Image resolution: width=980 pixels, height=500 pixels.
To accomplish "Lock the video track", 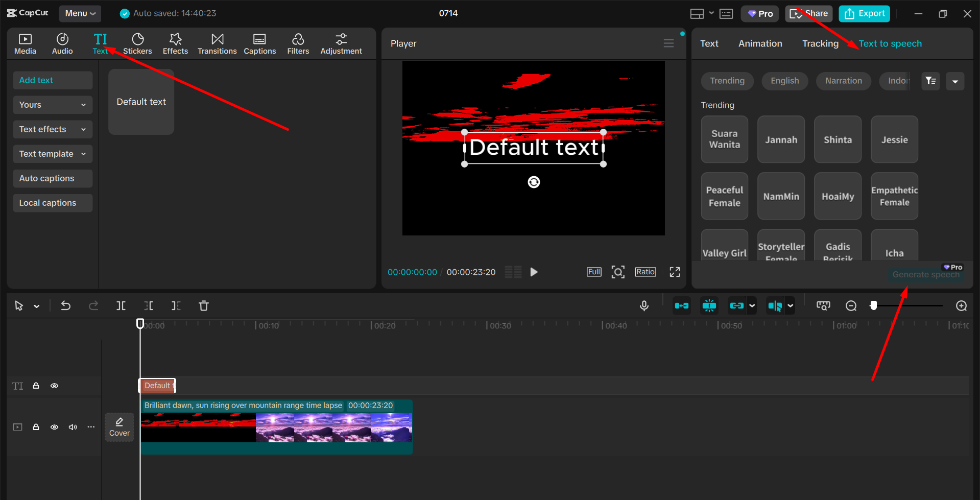I will point(36,427).
